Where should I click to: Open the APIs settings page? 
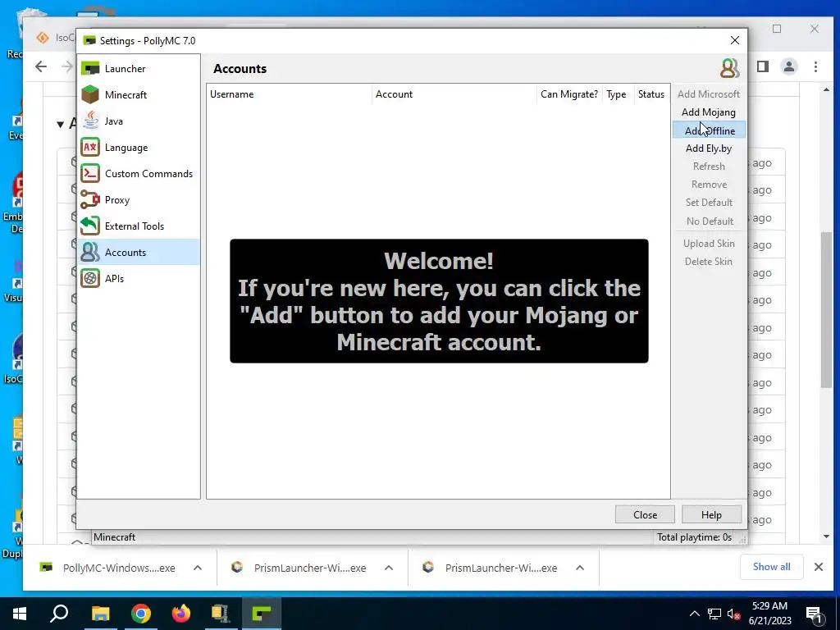coord(139,279)
